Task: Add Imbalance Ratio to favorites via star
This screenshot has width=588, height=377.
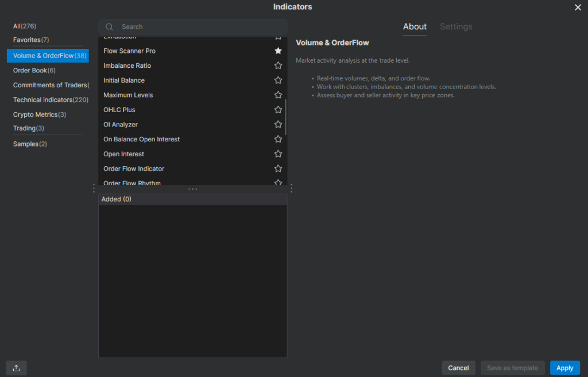Action: point(278,66)
